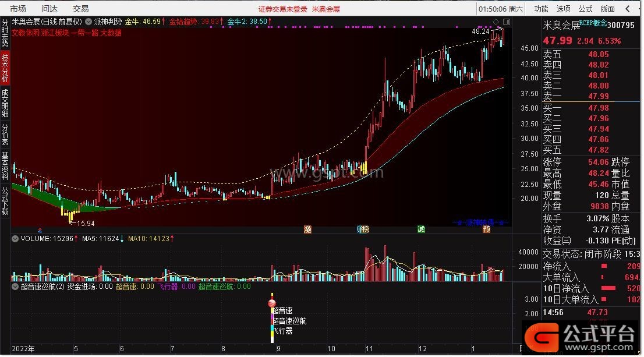This screenshot has height=357, width=644.
Task: Click the 大数据 concept tag
Action: (x=111, y=33)
